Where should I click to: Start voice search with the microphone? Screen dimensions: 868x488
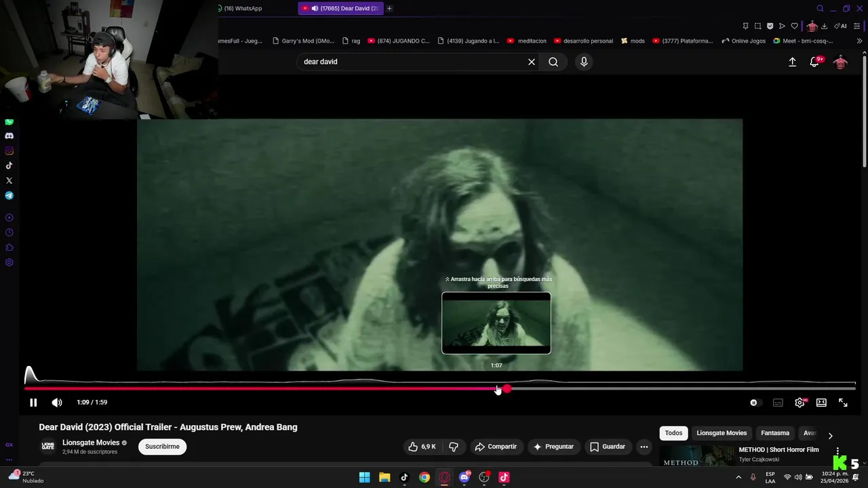[584, 62]
